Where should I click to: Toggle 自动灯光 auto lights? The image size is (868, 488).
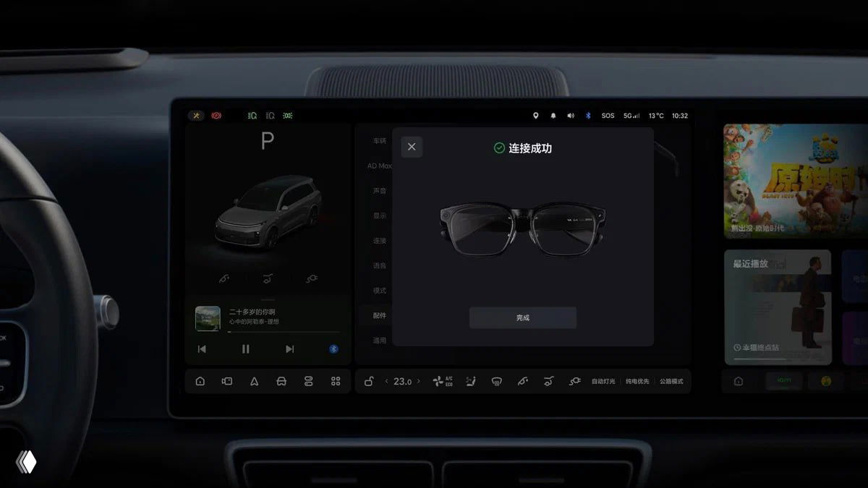tap(603, 381)
